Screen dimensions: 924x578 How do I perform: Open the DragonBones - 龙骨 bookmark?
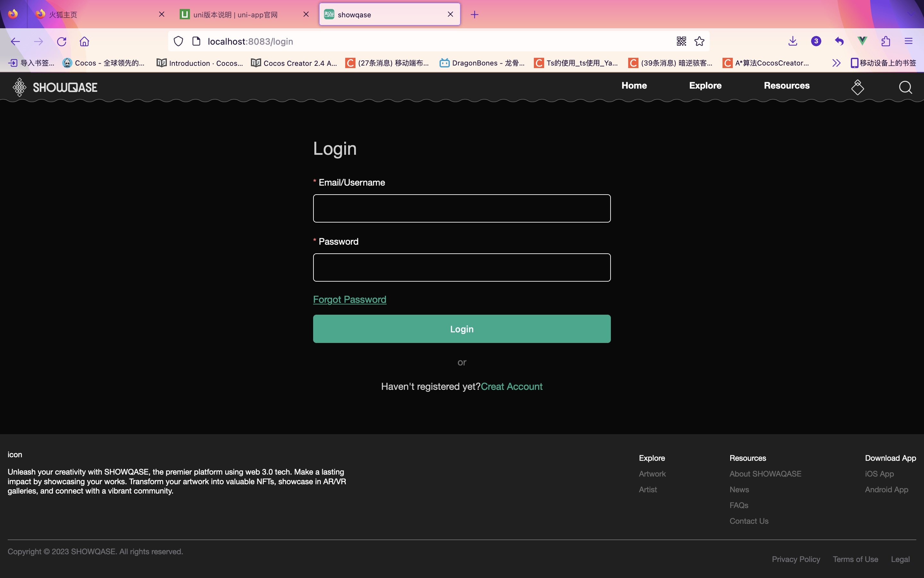tap(482, 63)
